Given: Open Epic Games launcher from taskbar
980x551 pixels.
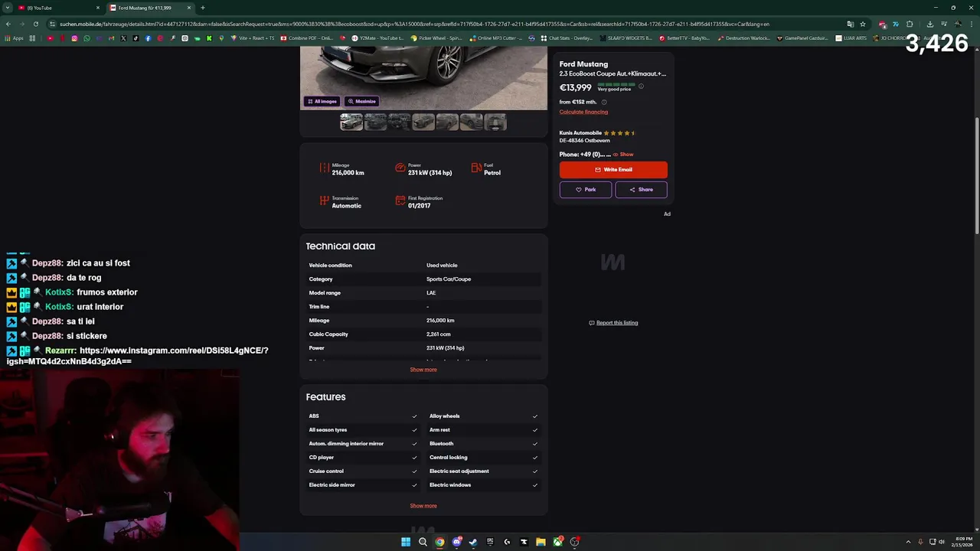Looking at the screenshot, I should 490,542.
